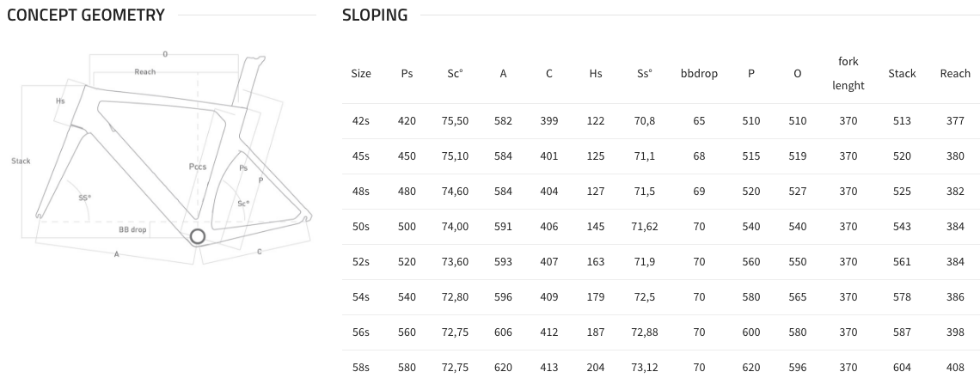Click the Stack column header in the table
The width and height of the screenshot is (980, 384).
tap(902, 73)
